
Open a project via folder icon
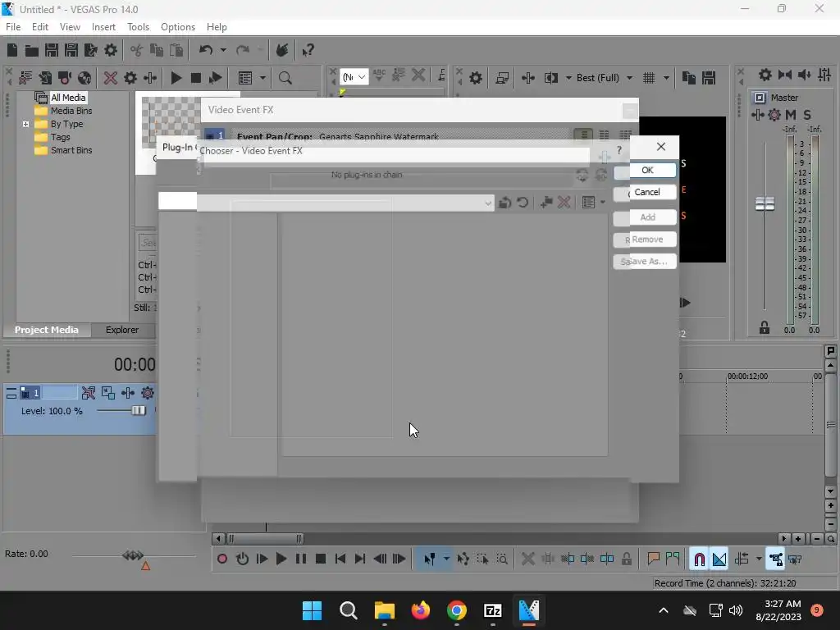(x=32, y=50)
